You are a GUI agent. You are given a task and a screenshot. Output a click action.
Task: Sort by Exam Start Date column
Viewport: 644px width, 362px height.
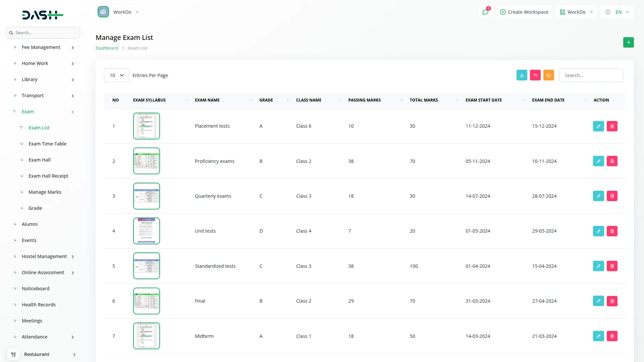click(x=524, y=100)
